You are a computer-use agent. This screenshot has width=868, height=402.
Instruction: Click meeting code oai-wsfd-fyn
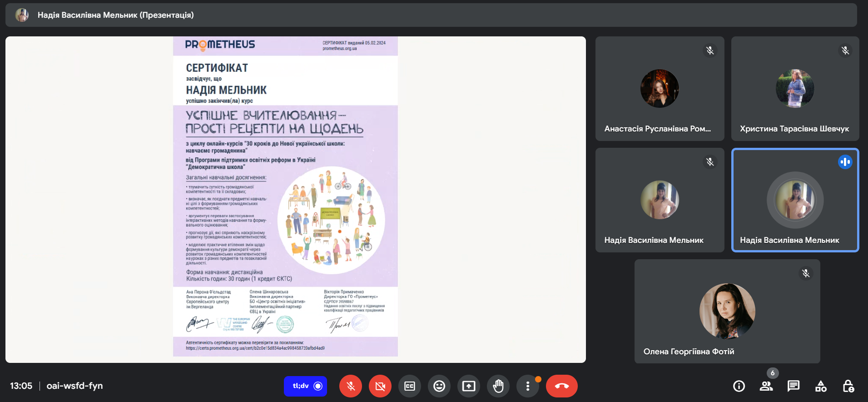click(x=74, y=386)
